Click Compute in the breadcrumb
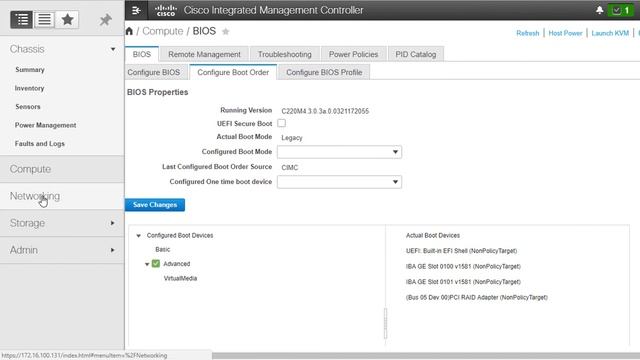 (x=162, y=31)
